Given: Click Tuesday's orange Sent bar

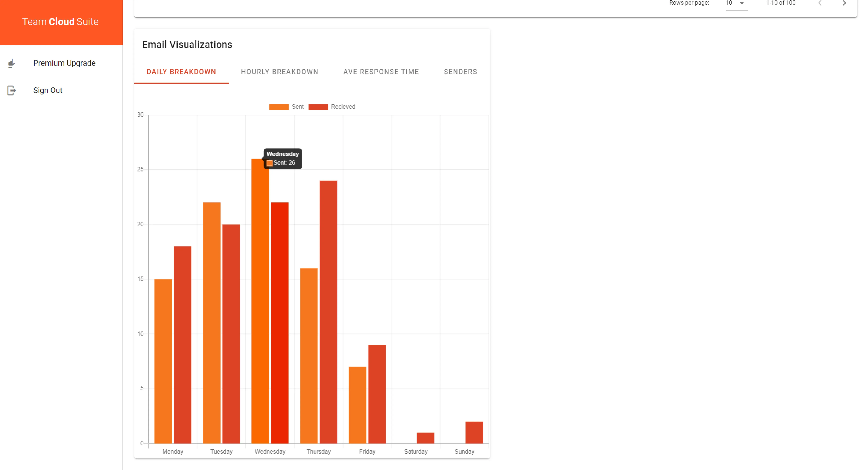Looking at the screenshot, I should click(x=212, y=323).
